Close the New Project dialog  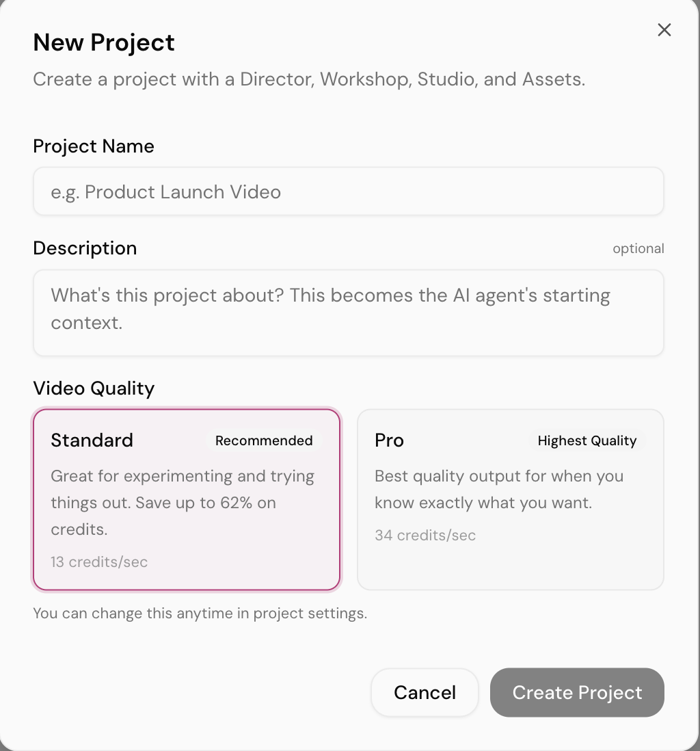[664, 30]
